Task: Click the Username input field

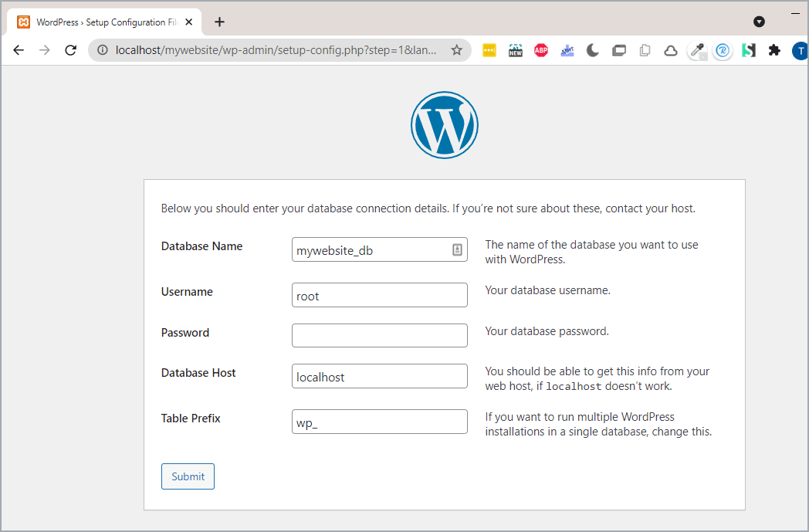Action: [x=379, y=295]
